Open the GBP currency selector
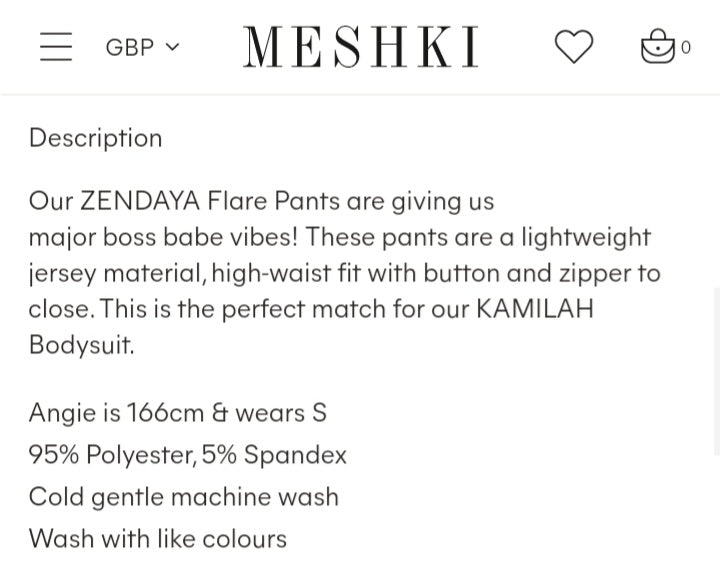 point(143,47)
